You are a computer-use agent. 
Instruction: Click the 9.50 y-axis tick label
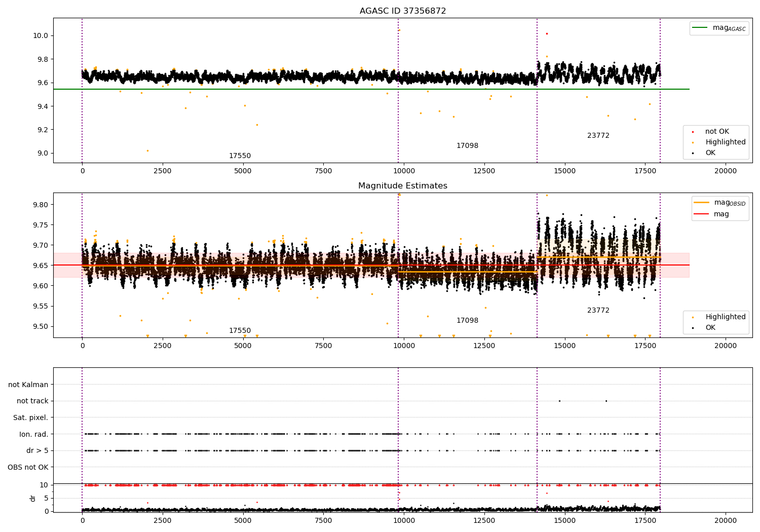[x=42, y=326]
